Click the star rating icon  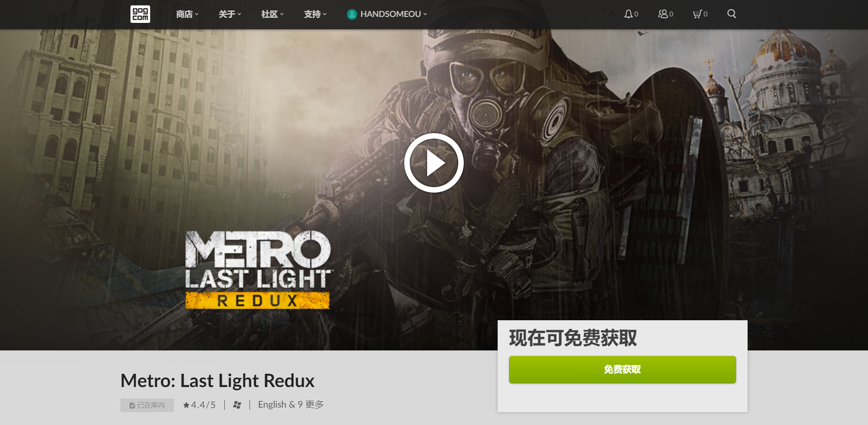[186, 405]
